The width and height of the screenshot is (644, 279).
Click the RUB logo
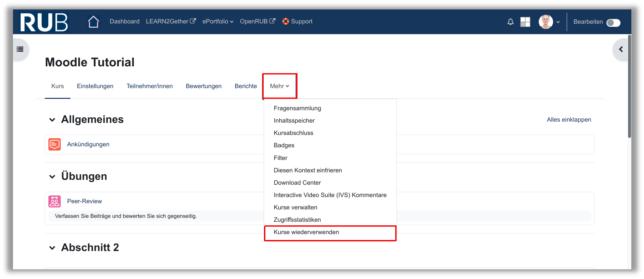(44, 22)
